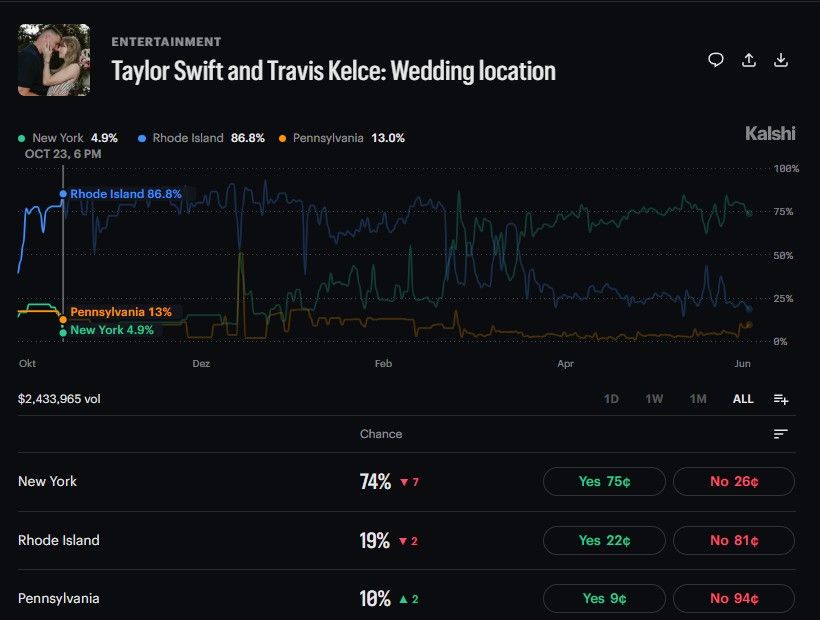Viewport: 820px width, 620px height.
Task: Toggle New York series in chart legend
Action: point(67,138)
